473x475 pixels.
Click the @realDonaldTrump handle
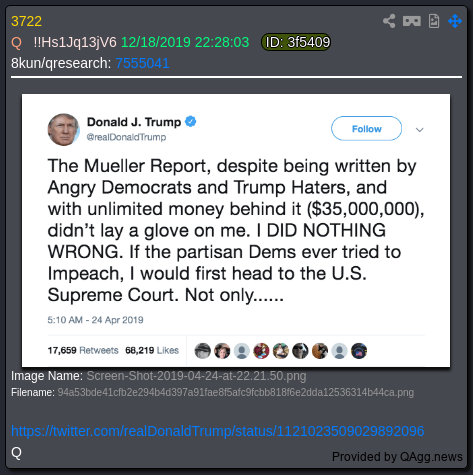(126, 137)
